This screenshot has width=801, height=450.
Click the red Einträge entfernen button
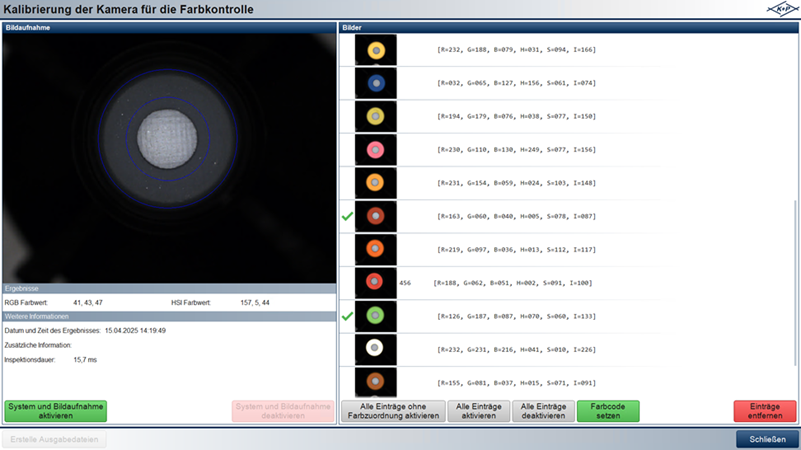tap(765, 411)
